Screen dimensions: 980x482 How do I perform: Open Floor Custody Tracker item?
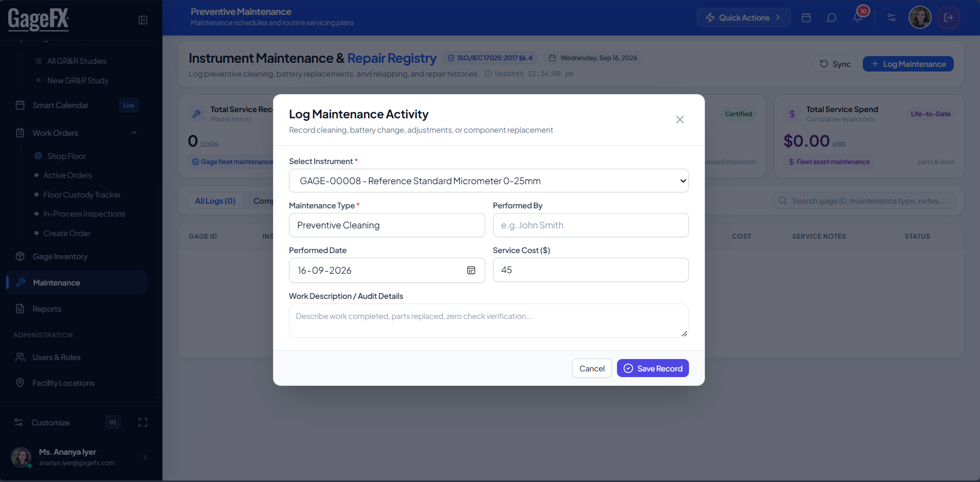point(82,194)
